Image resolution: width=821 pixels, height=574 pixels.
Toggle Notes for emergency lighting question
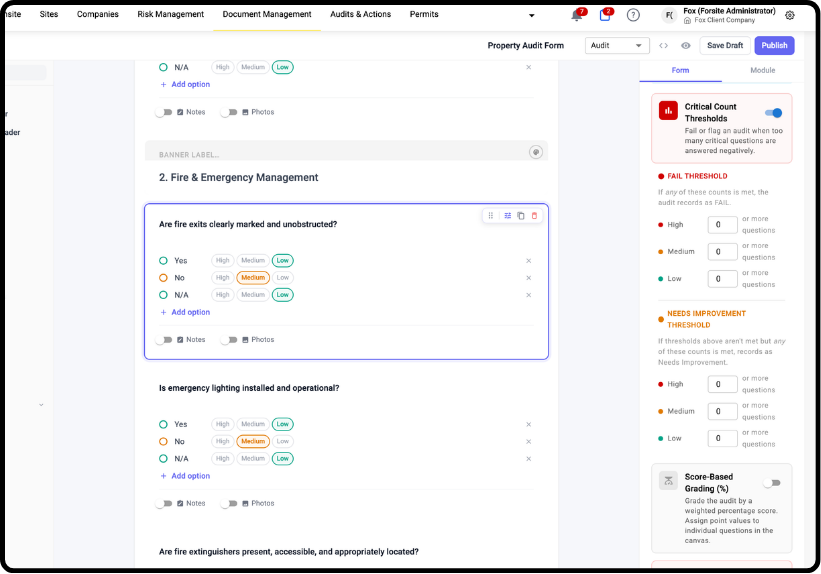(164, 503)
